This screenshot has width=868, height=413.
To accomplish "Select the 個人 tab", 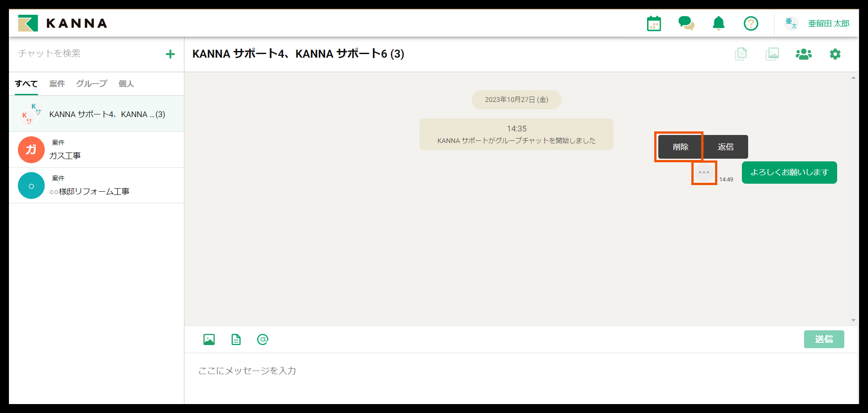I will point(126,84).
